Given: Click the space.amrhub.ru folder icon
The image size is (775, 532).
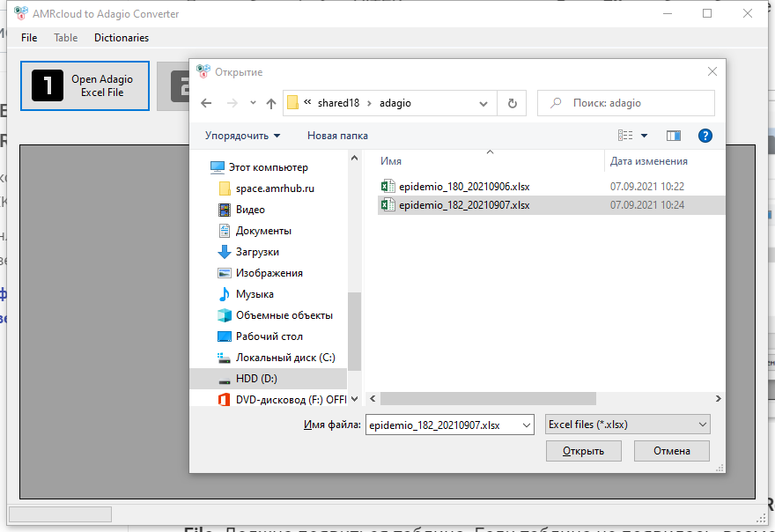Looking at the screenshot, I should tap(225, 188).
